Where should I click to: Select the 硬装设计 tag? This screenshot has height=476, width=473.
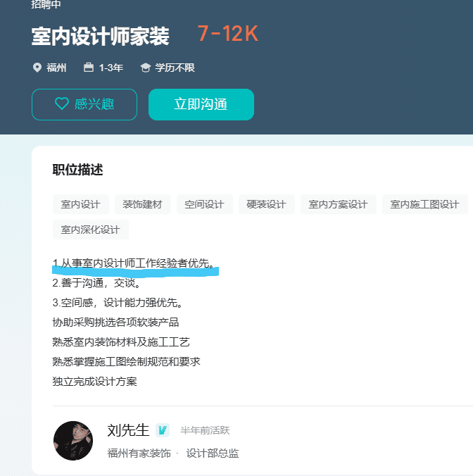coord(266,204)
